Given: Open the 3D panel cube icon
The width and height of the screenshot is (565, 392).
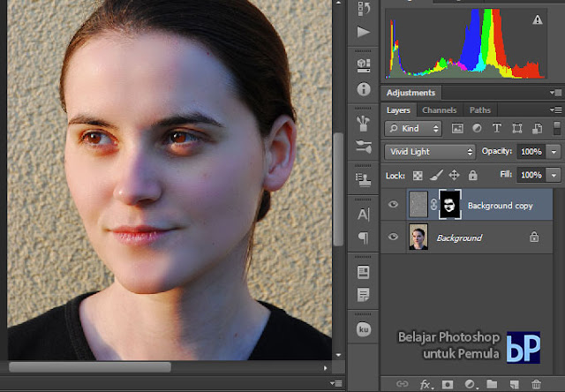Looking at the screenshot, I should [x=364, y=65].
